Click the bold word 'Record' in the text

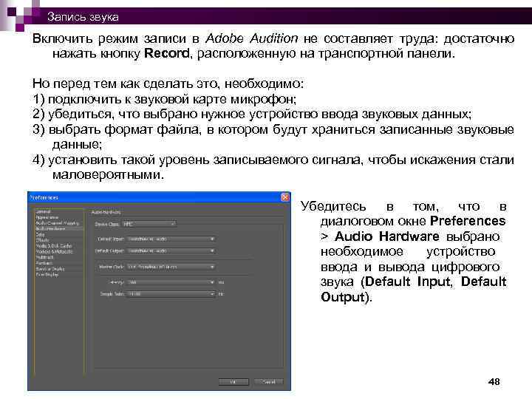166,53
